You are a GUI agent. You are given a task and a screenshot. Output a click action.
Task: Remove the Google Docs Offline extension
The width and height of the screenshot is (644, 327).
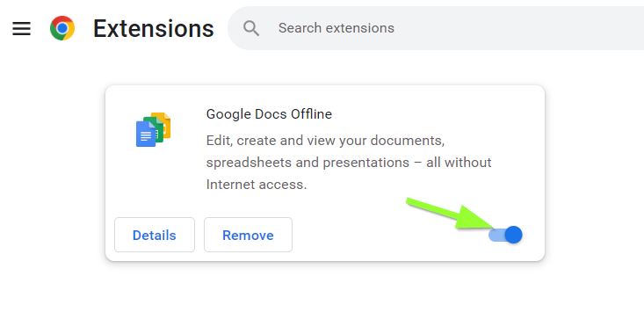coord(248,235)
